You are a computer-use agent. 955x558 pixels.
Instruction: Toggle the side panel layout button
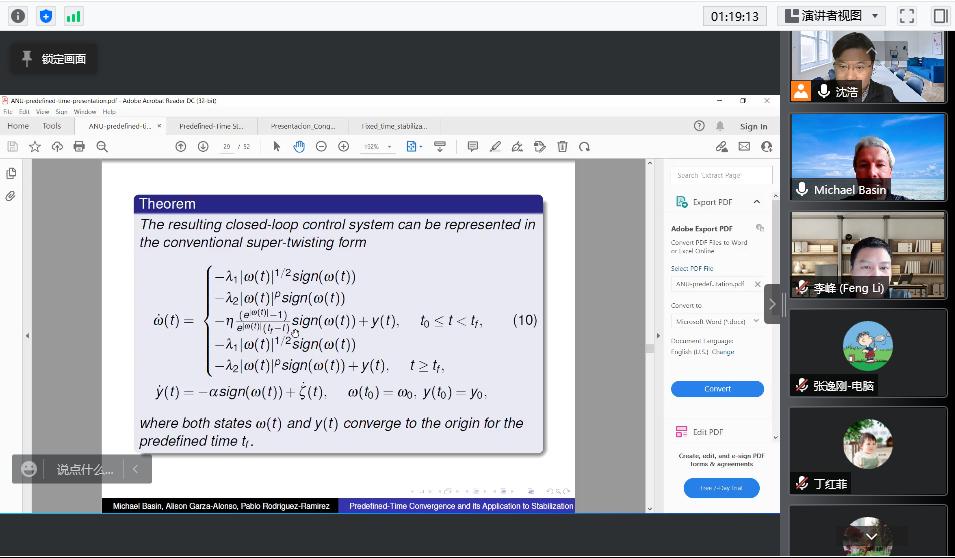(940, 15)
